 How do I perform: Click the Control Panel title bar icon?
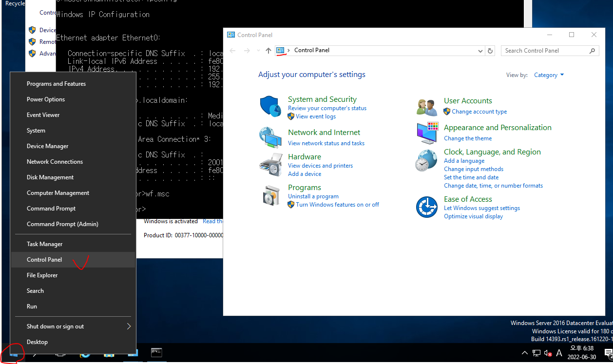point(231,35)
